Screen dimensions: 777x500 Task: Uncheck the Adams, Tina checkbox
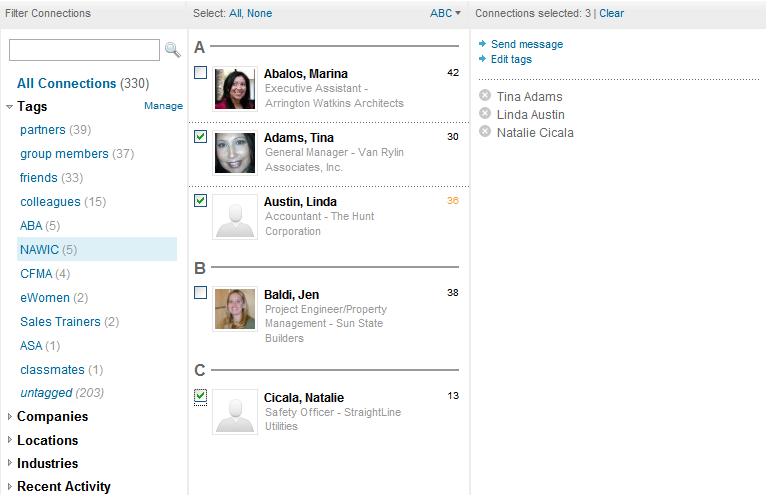tap(200, 136)
